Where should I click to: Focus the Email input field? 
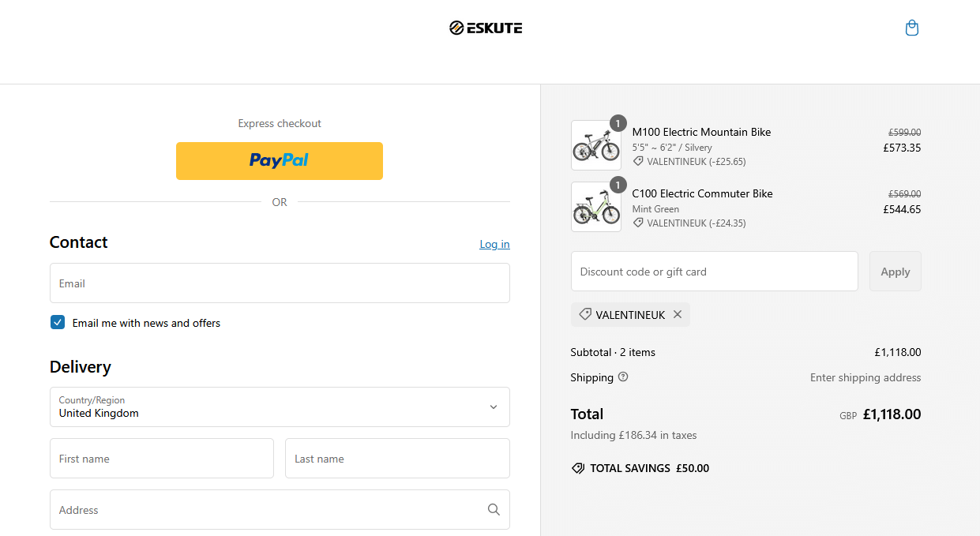pyautogui.click(x=280, y=283)
